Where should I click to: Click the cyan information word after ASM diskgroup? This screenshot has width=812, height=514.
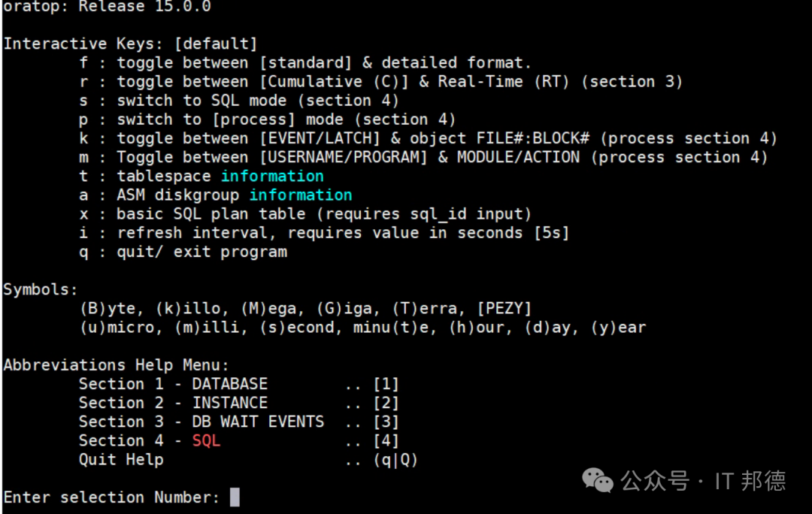coord(301,195)
